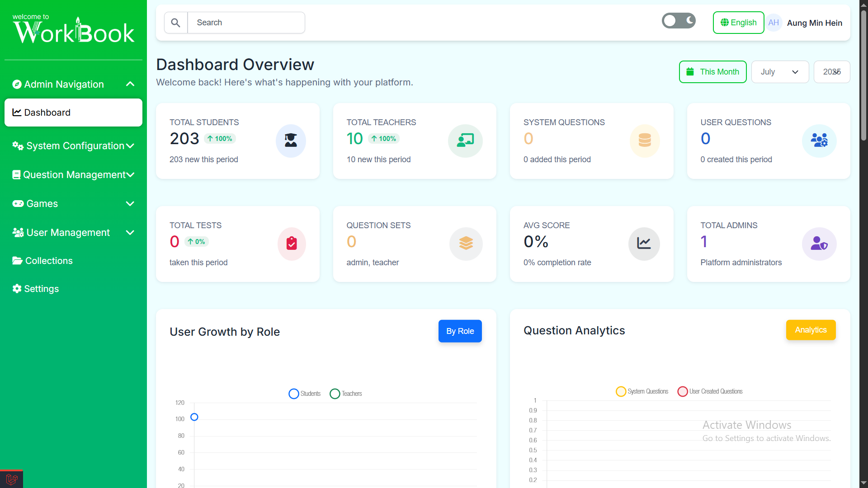Click the Total Teachers chalkboard icon

[x=465, y=141]
